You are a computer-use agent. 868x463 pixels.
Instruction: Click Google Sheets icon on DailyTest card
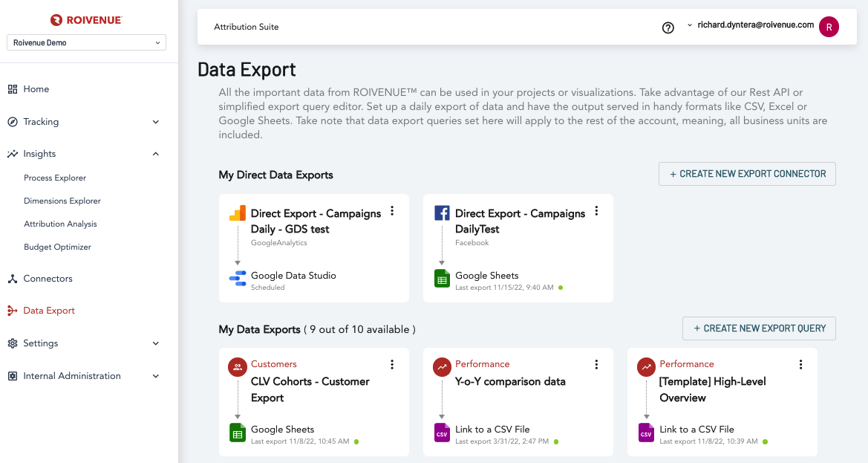[442, 279]
